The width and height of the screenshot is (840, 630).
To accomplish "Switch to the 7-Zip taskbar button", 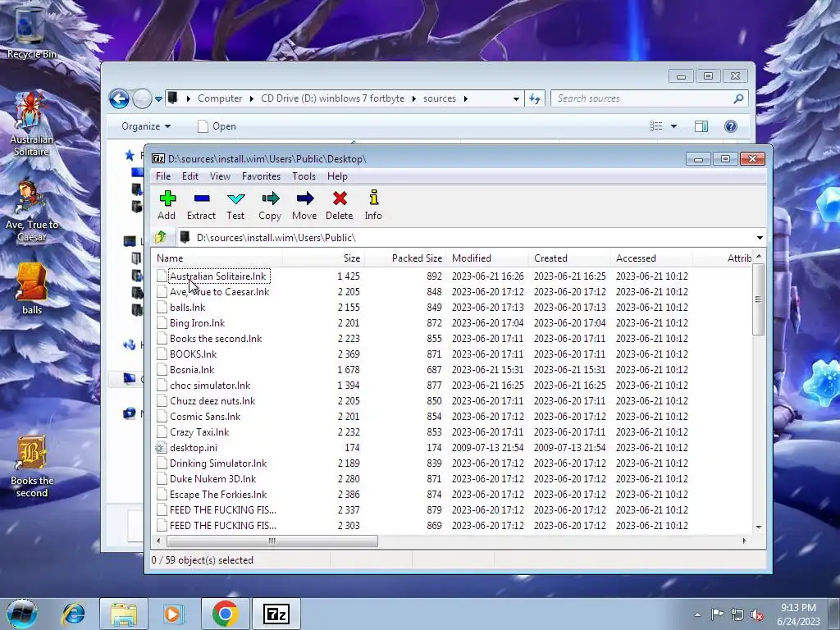I will click(x=276, y=614).
